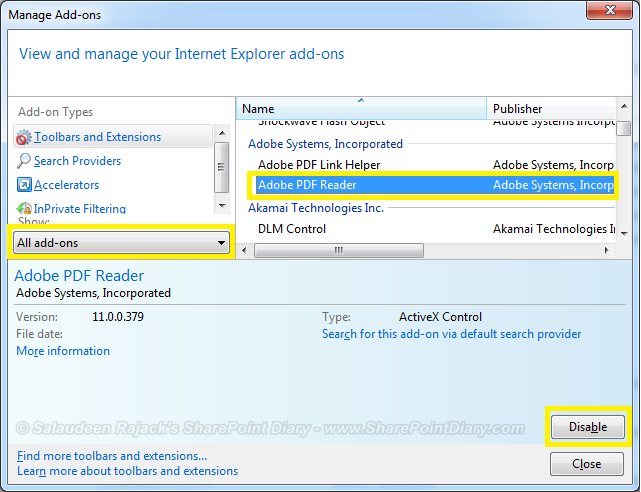Click the InPrivate Filtering icon
This screenshot has width=641, height=492.
pyautogui.click(x=24, y=208)
